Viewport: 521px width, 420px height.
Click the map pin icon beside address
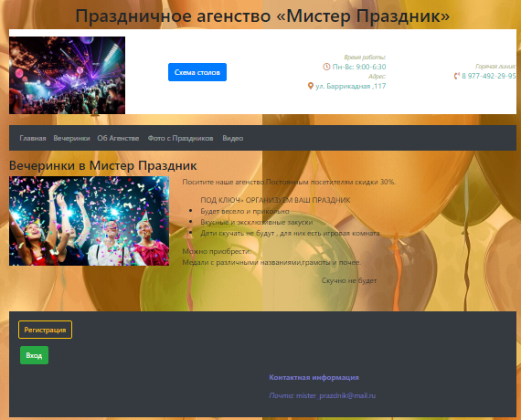click(311, 86)
